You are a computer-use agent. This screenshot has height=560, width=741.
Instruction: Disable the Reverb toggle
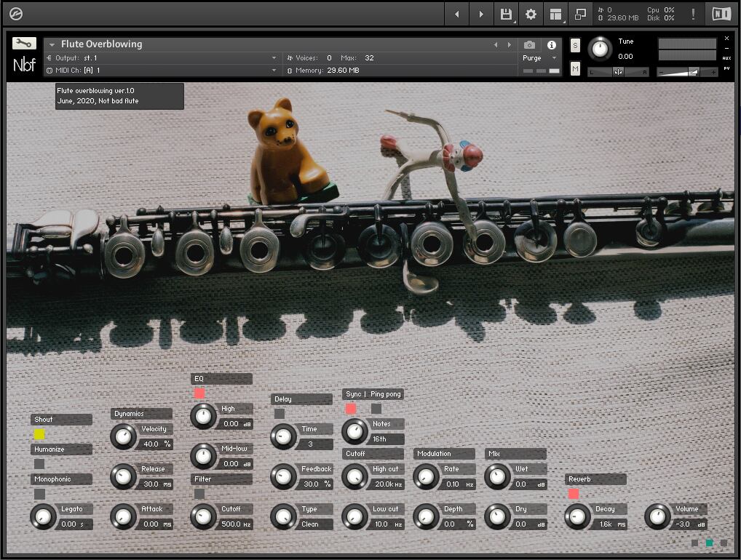pyautogui.click(x=574, y=494)
